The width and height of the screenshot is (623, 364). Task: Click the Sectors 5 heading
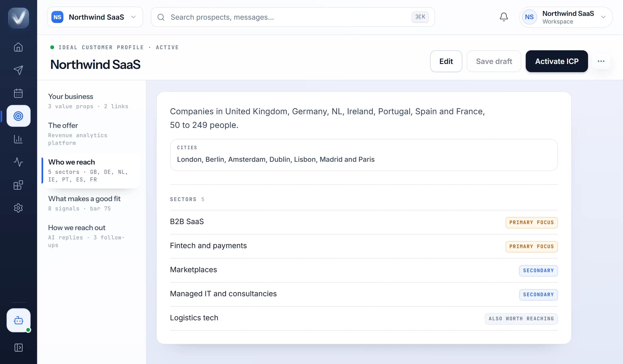tap(187, 199)
